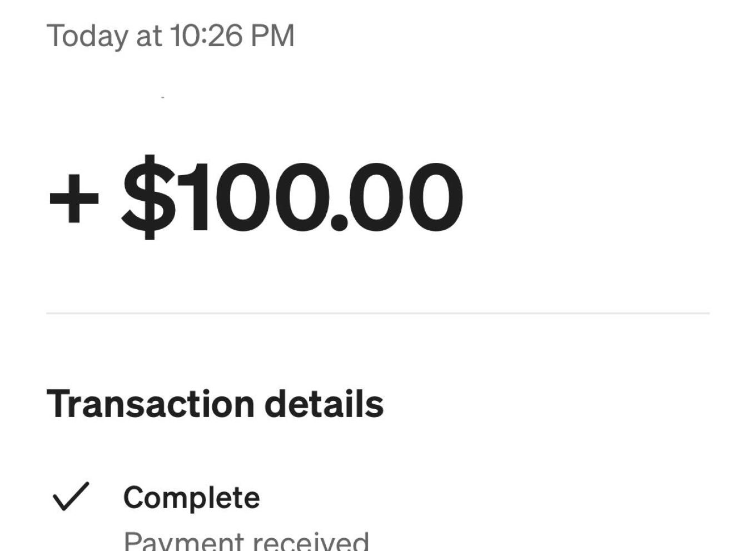Click the word 'details' in the heading

point(324,404)
